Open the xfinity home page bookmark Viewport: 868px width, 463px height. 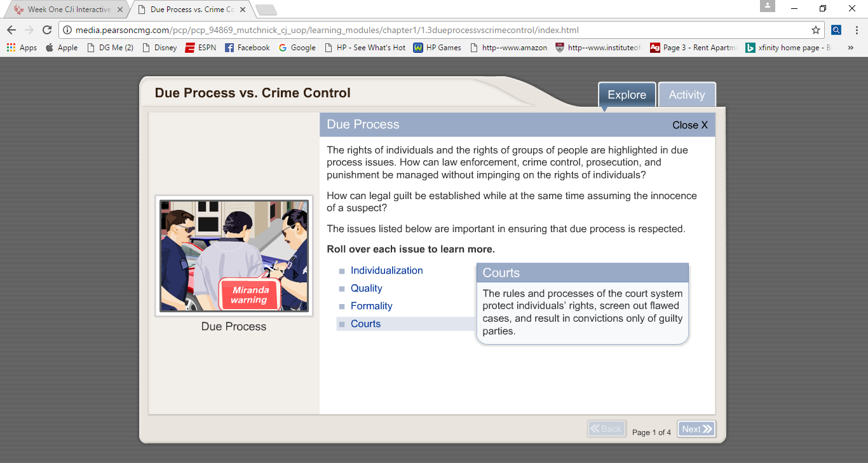[788, 48]
